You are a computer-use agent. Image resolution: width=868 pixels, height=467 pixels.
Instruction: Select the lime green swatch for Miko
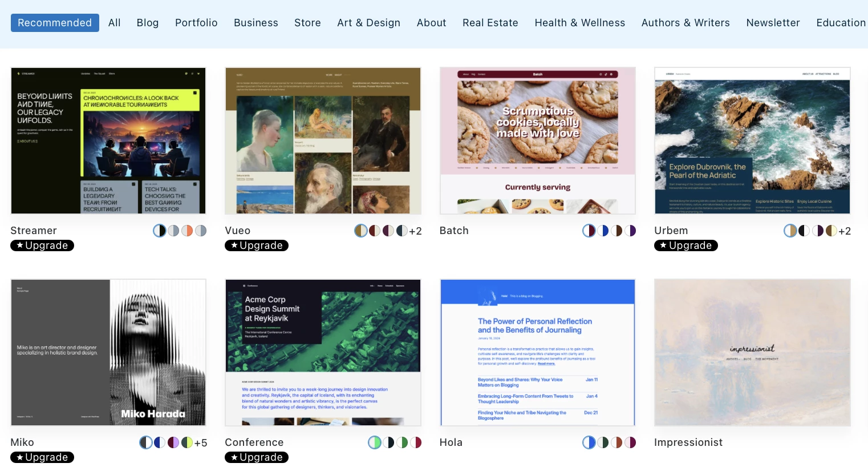(x=187, y=442)
